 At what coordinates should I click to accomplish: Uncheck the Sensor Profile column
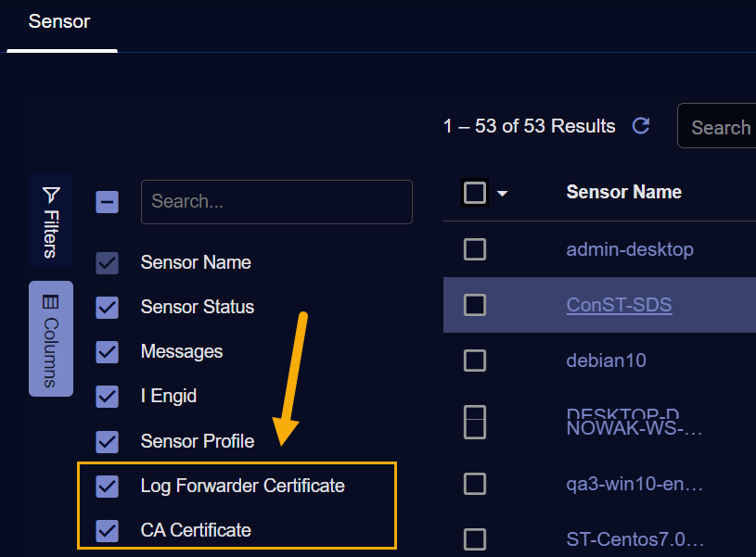(x=108, y=441)
